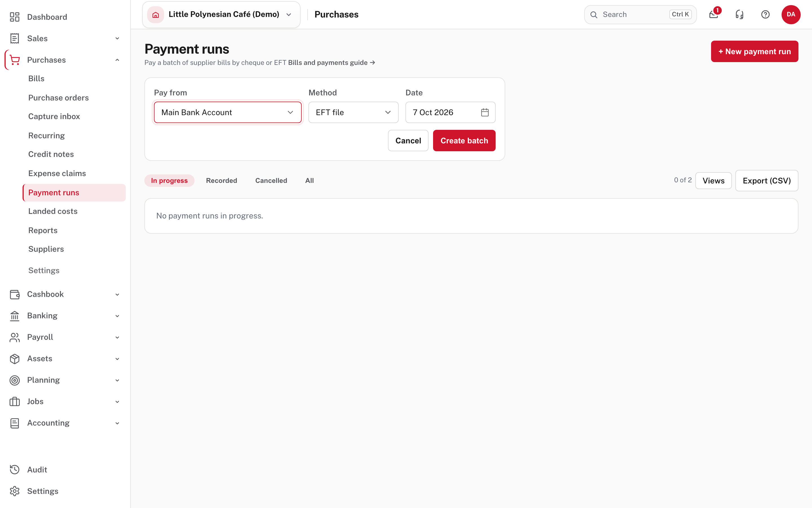Click the Accounting ledger icon
This screenshot has width=812, height=508.
tap(14, 423)
